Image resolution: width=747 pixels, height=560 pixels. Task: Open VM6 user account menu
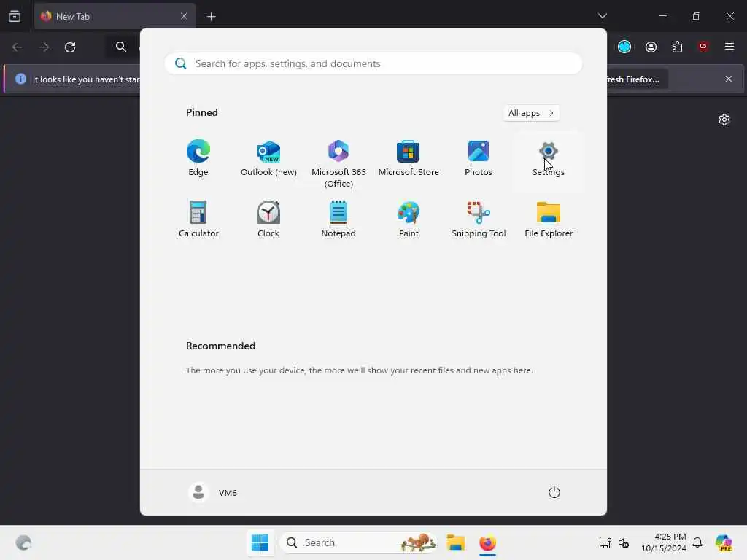coord(213,492)
